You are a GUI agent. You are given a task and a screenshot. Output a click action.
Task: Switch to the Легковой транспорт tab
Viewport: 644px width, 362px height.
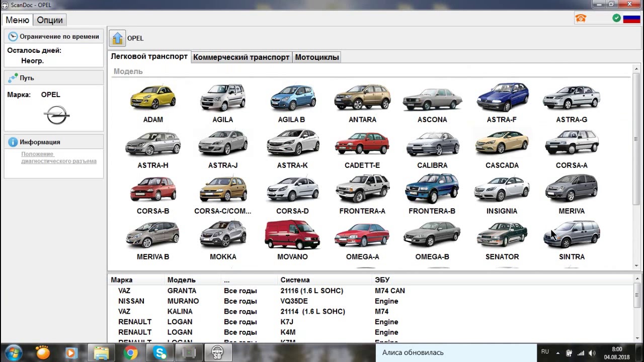point(149,57)
